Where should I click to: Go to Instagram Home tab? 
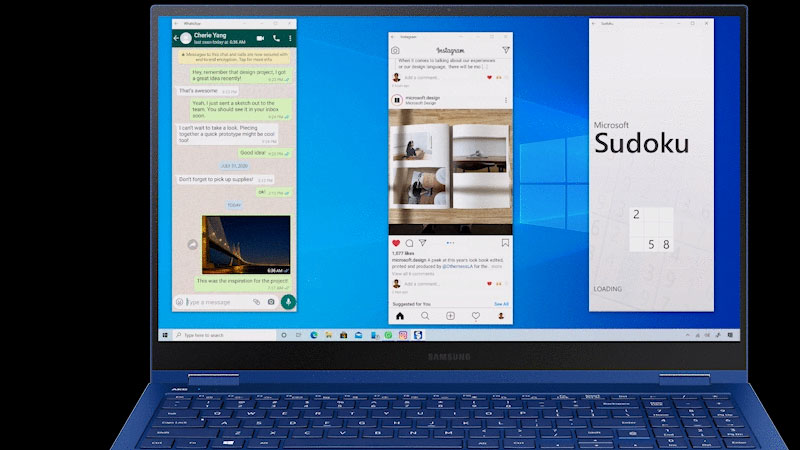[400, 316]
